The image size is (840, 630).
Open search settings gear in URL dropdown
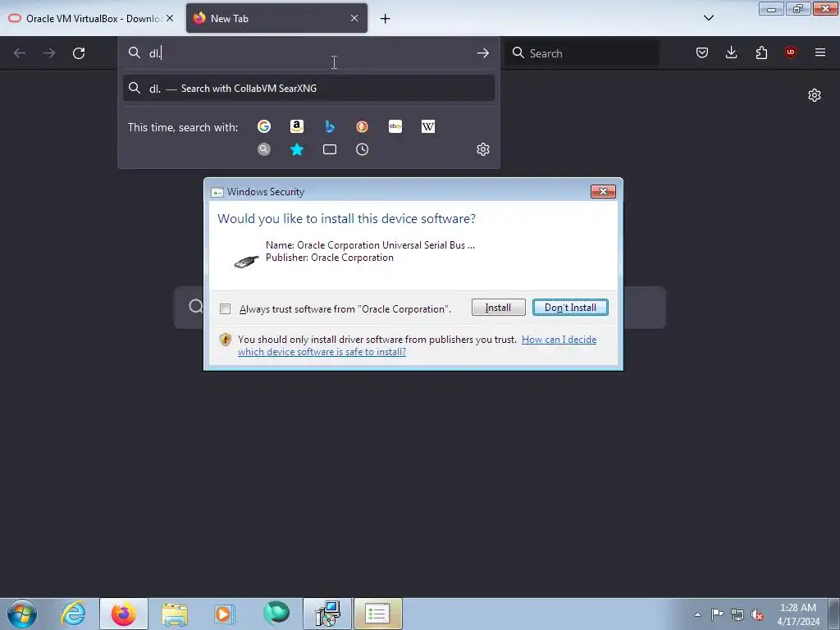(x=482, y=149)
